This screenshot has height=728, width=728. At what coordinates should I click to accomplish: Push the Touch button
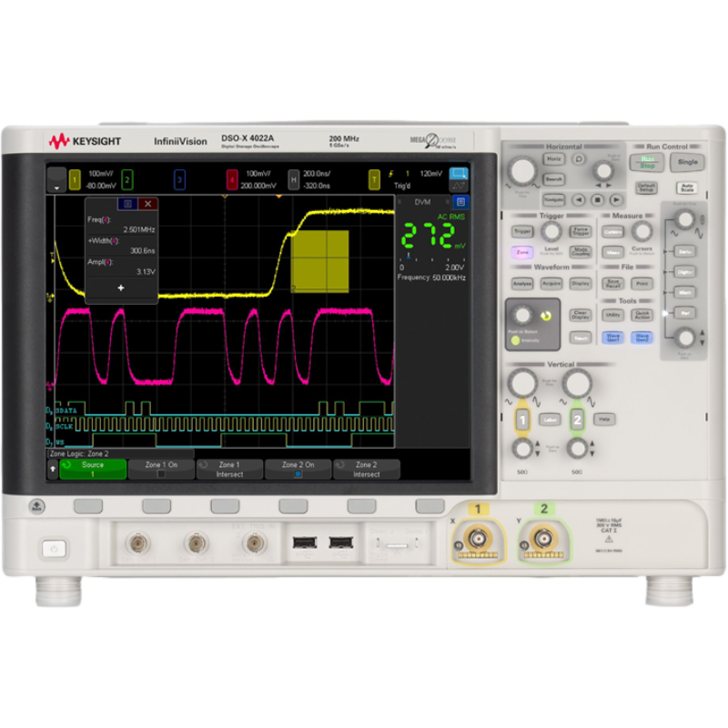click(x=581, y=338)
